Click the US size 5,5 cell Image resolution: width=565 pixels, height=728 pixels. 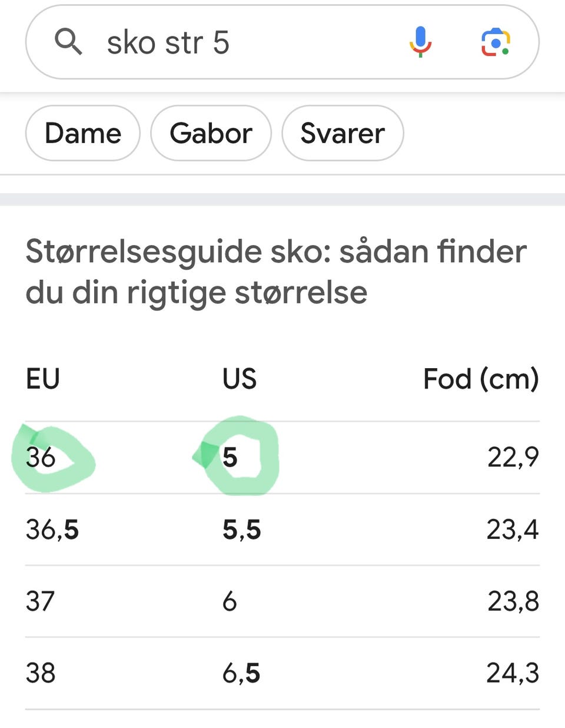coord(241,530)
